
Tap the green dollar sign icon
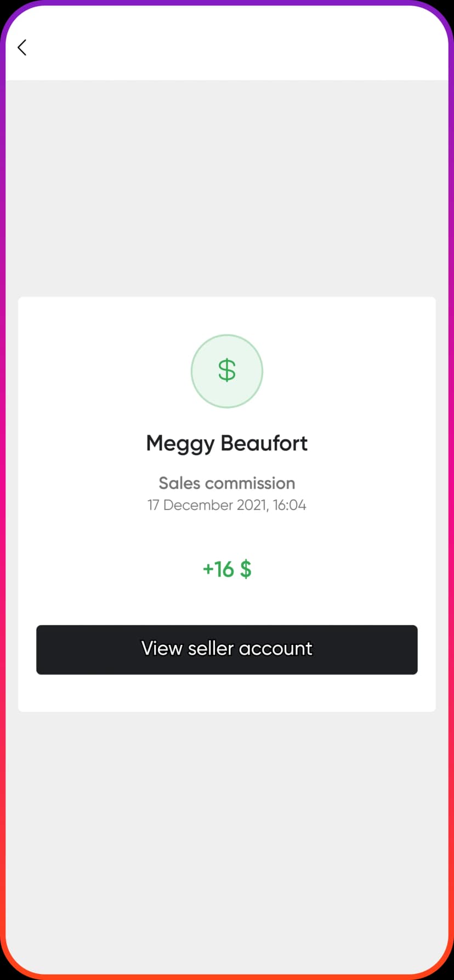(x=227, y=370)
